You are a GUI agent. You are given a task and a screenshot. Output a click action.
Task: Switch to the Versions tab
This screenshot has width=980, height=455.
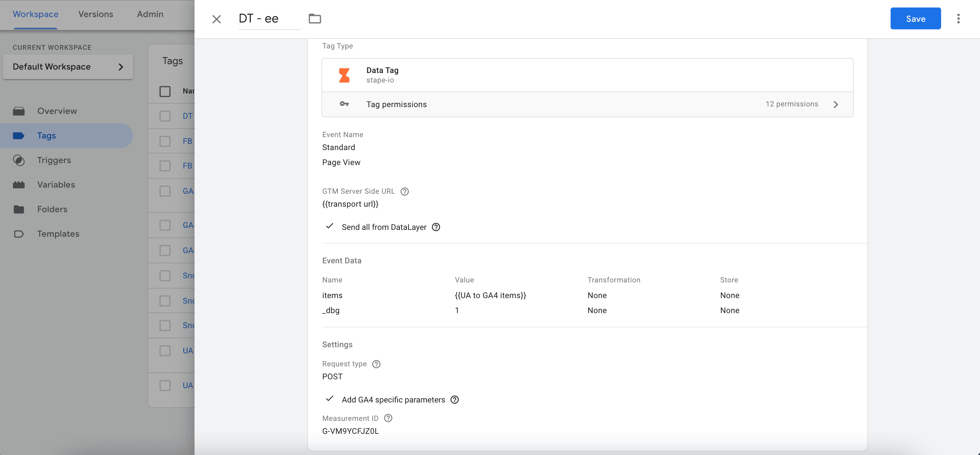click(x=96, y=14)
